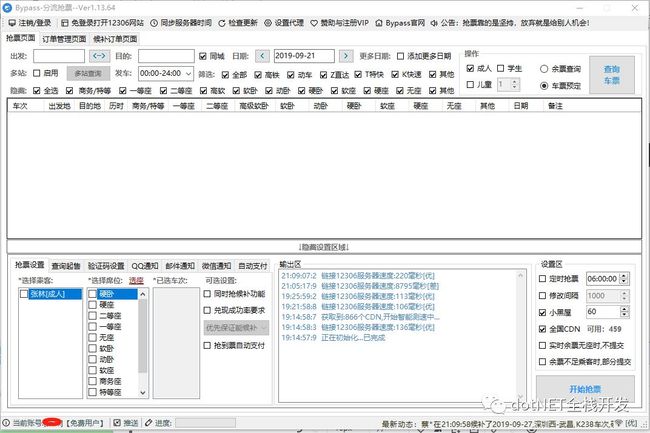Toggle 同城 checkbox
The width and height of the screenshot is (650, 433).
[x=203, y=56]
